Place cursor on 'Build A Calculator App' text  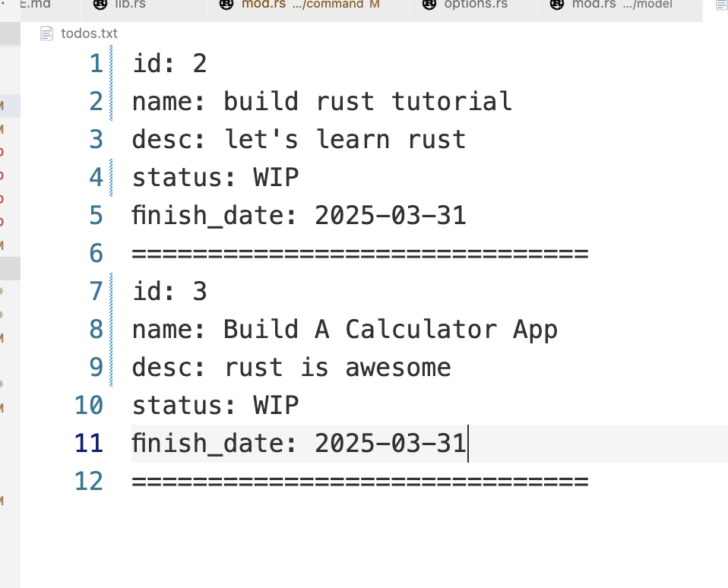391,330
